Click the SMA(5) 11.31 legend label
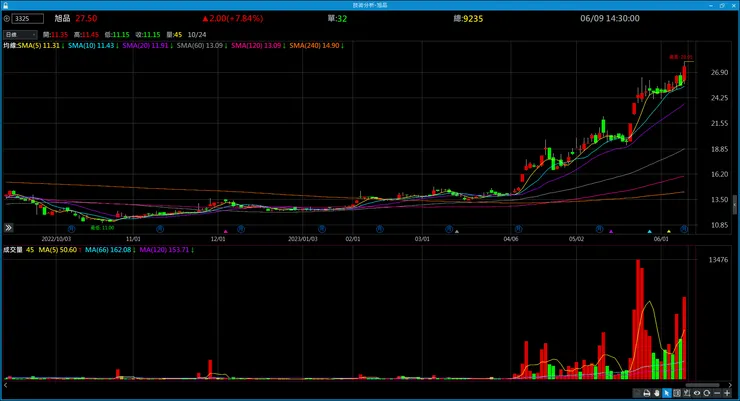 click(x=41, y=46)
